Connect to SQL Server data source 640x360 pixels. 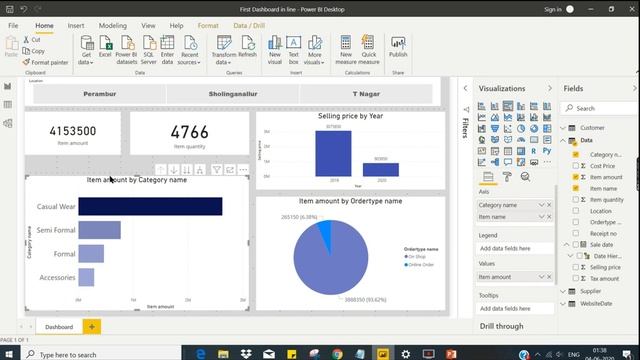[x=149, y=50]
